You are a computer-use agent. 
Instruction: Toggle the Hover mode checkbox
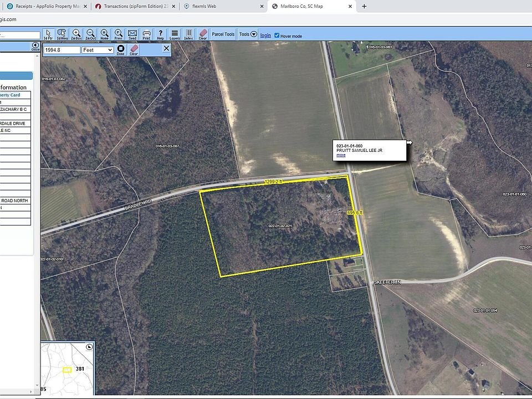[x=277, y=35]
